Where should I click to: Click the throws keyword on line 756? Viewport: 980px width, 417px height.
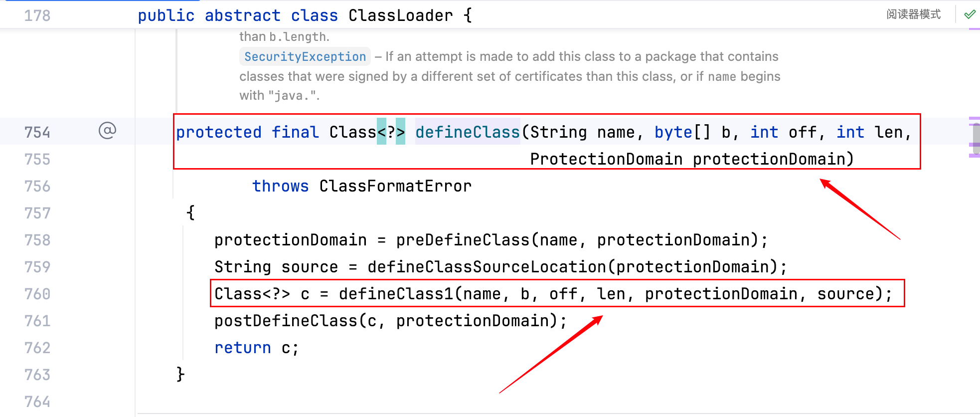[x=280, y=186]
